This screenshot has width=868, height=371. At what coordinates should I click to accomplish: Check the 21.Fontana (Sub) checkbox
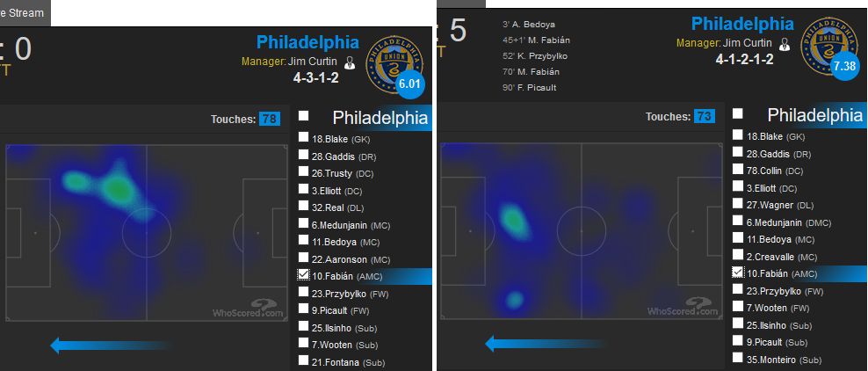(303, 360)
